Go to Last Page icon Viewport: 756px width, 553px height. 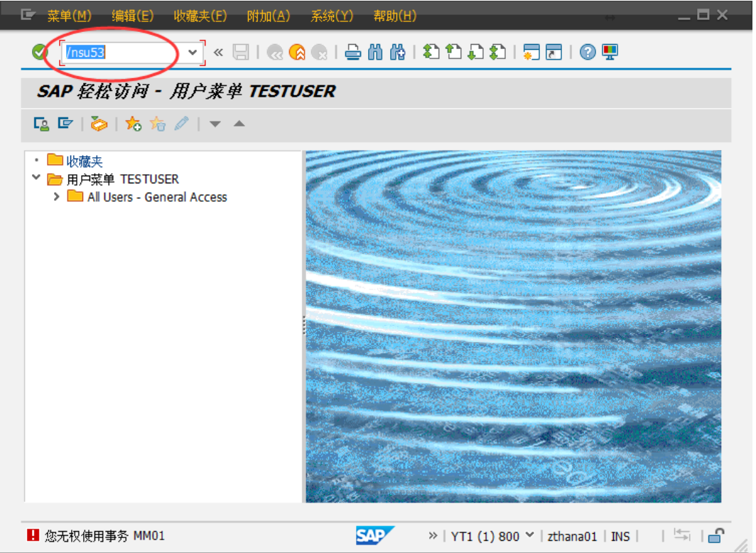coord(498,52)
